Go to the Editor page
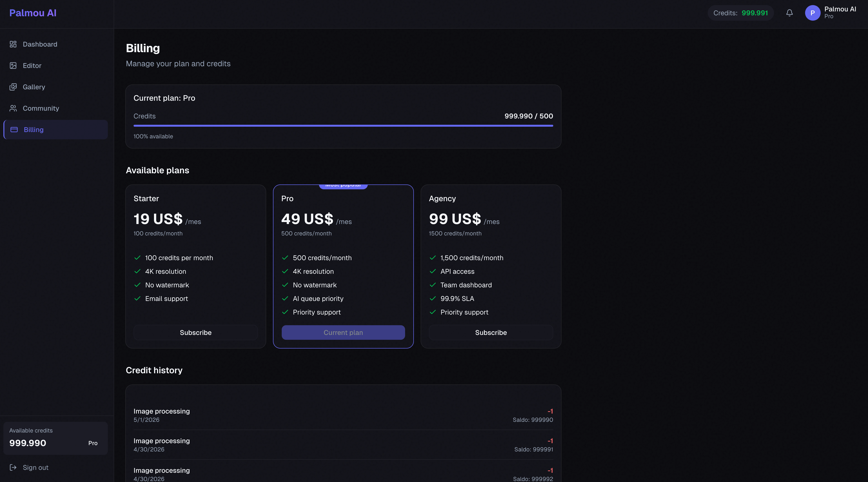This screenshot has width=868, height=482. tap(56, 65)
